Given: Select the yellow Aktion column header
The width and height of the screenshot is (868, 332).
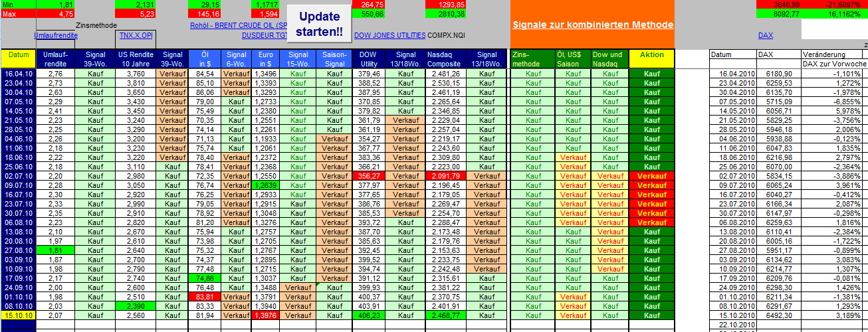Looking at the screenshot, I should pos(651,58).
